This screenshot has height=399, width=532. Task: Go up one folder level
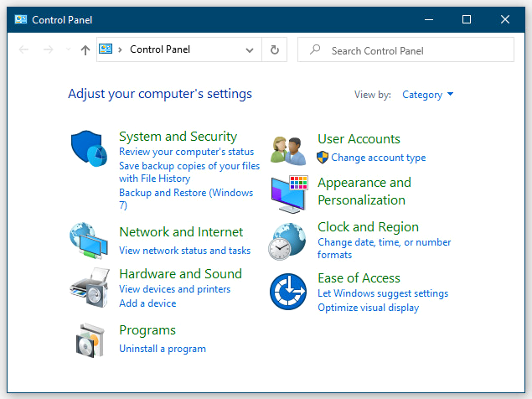pos(85,50)
